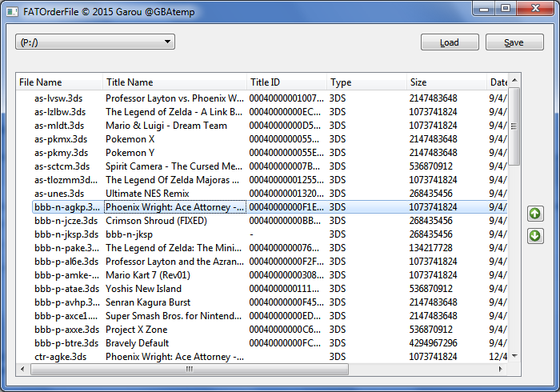This screenshot has width=560, height=392.
Task: Click the vertical scrollbar thumb of file list
Action: 514,126
